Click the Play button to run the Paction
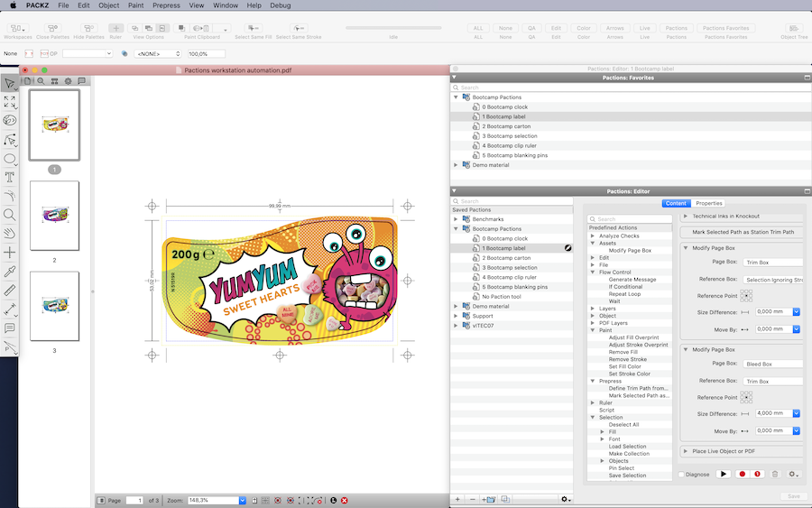The width and height of the screenshot is (812, 508). 724,474
